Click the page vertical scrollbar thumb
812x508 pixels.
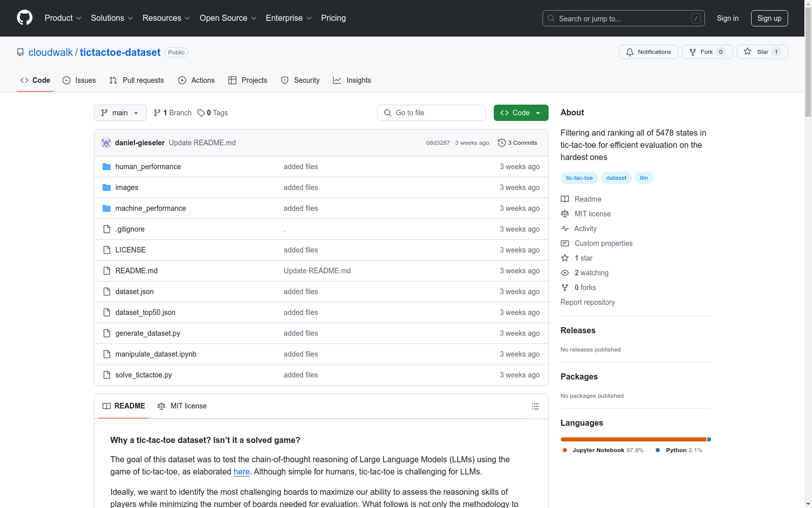[x=808, y=61]
